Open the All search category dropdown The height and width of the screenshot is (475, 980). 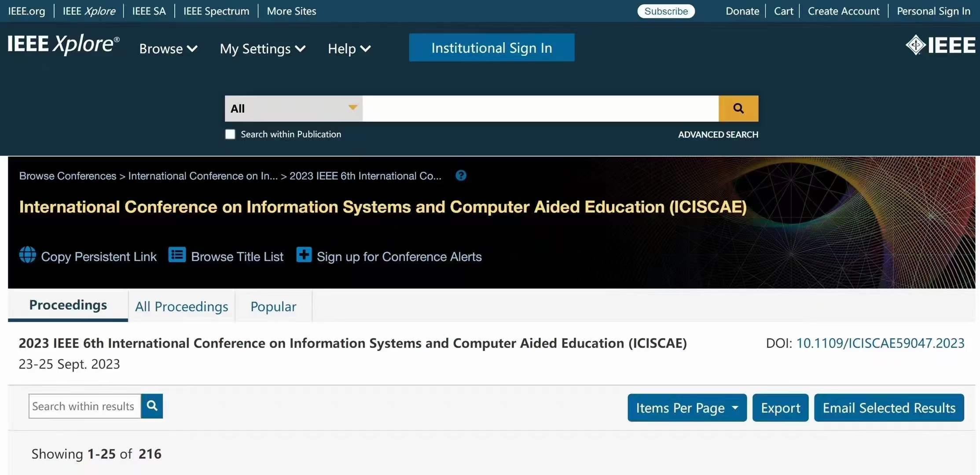point(294,109)
